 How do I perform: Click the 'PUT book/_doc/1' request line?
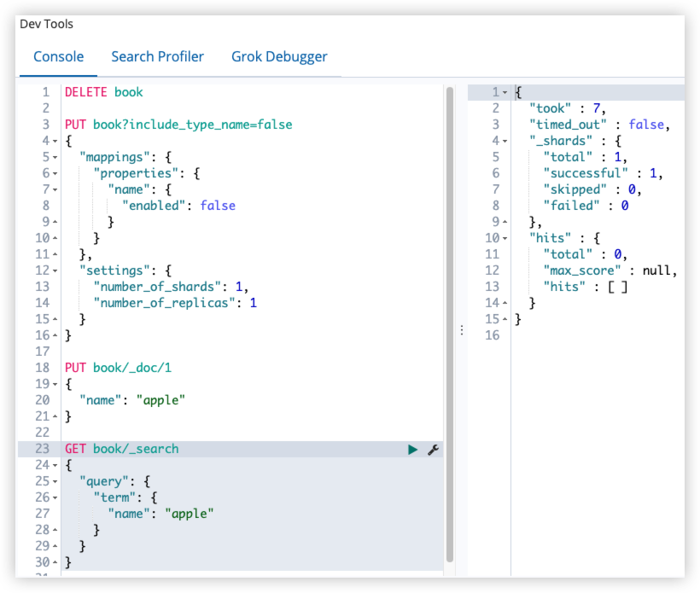click(118, 368)
